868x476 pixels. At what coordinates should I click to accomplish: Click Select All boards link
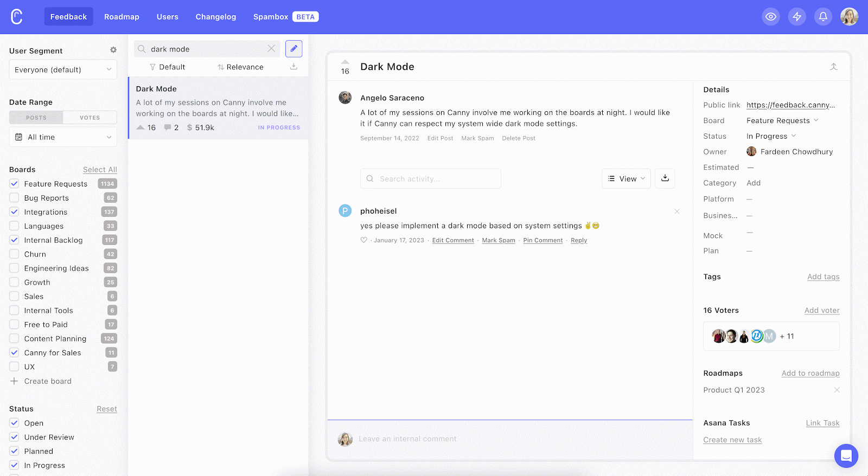pyautogui.click(x=100, y=170)
